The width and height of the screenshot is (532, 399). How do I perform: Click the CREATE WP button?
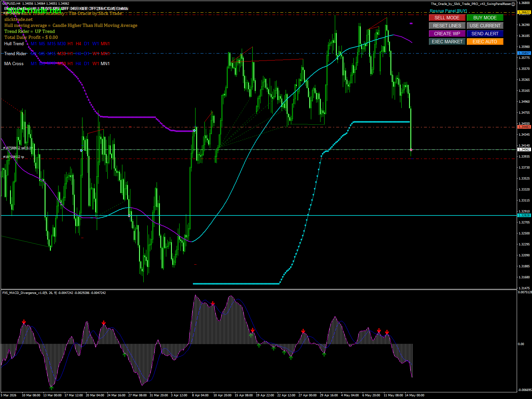447,34
